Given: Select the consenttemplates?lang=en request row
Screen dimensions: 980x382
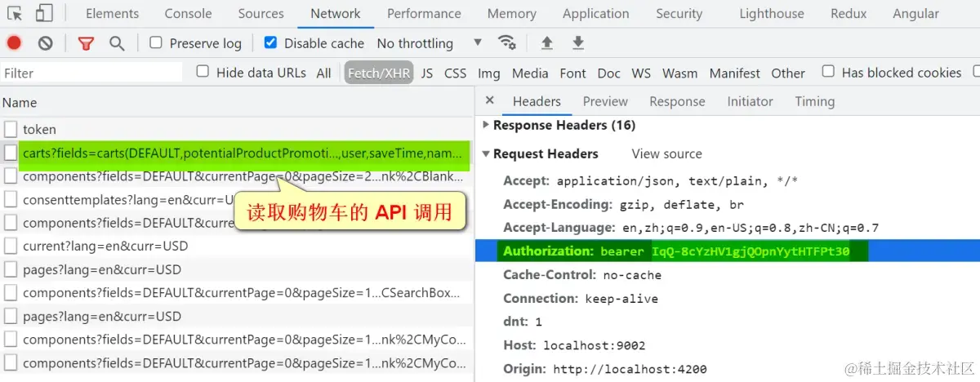Looking at the screenshot, I should [x=237, y=199].
